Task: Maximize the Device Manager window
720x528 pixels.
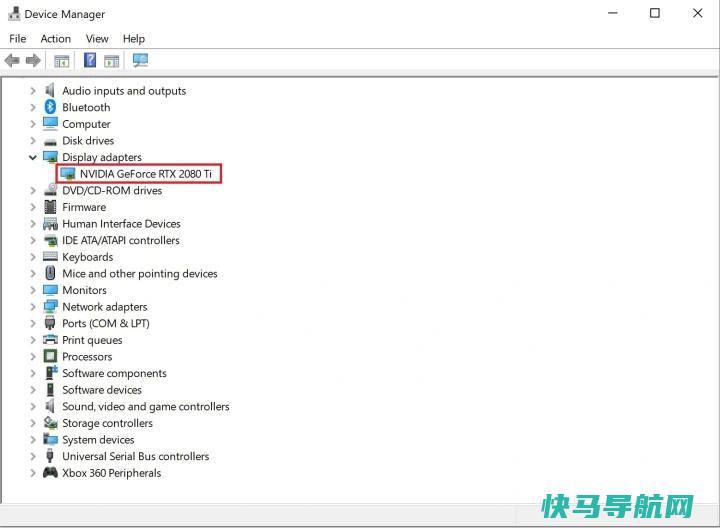Action: [x=655, y=13]
